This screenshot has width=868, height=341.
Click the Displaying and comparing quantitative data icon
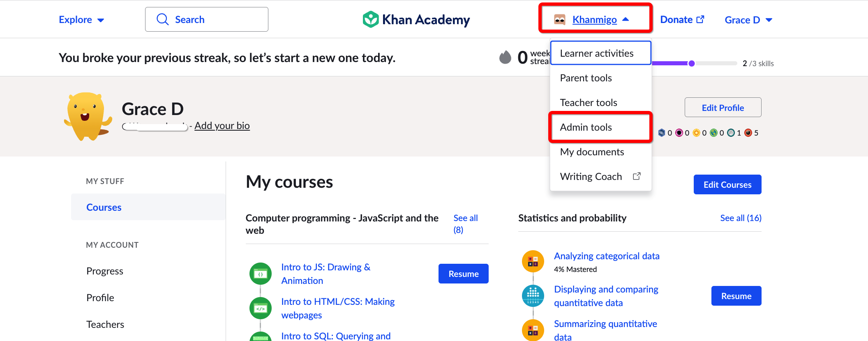point(533,296)
